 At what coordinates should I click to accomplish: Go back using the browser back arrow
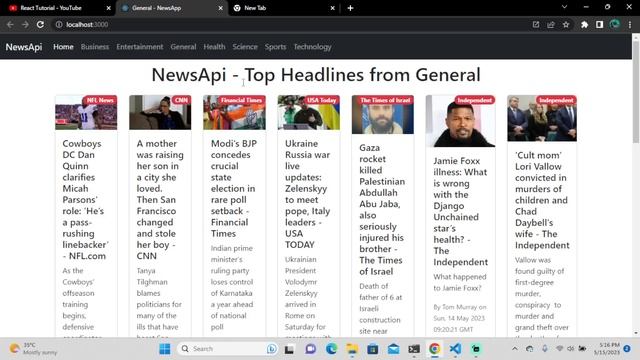(x=10, y=24)
